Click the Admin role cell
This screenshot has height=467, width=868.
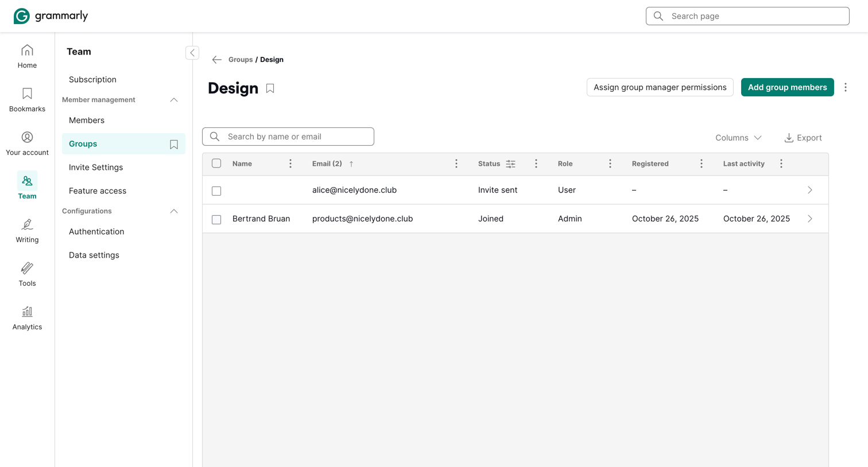pyautogui.click(x=570, y=219)
